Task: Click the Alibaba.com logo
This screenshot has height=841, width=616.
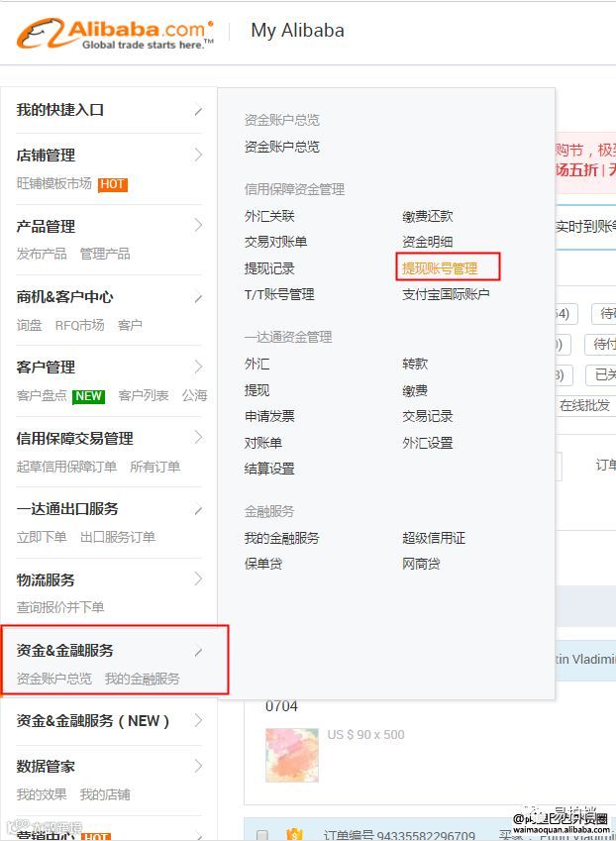Action: click(115, 34)
